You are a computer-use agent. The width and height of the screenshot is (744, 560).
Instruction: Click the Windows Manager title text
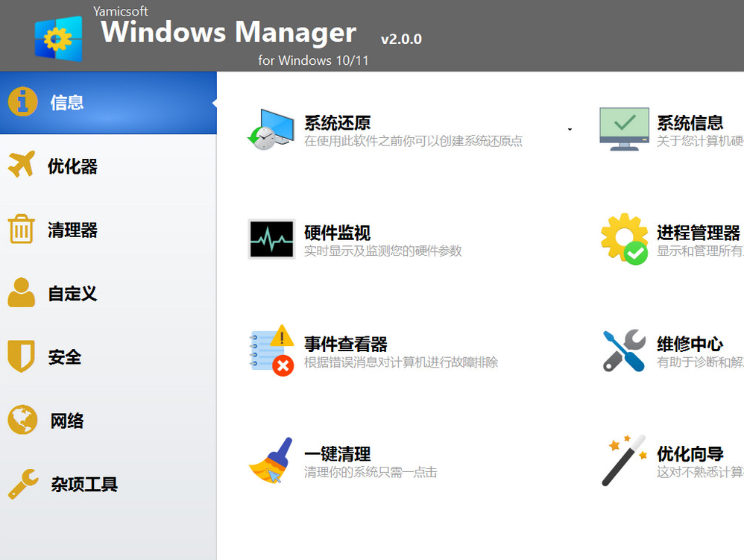229,32
